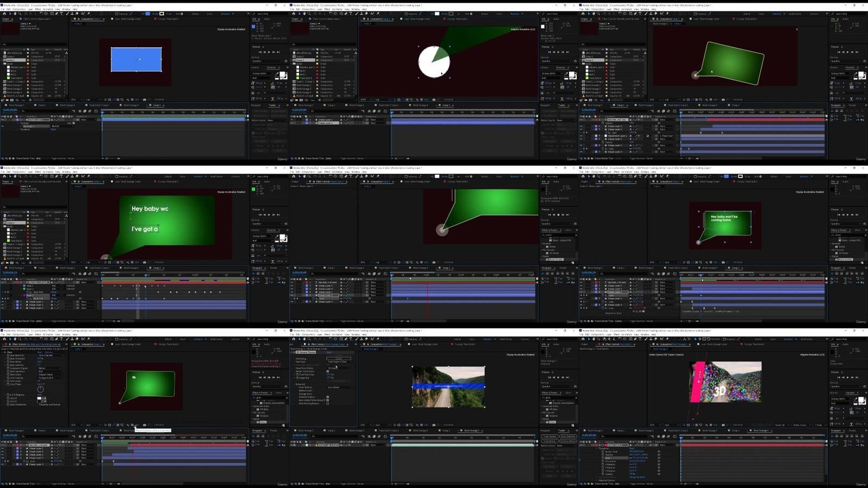Screen dimensions: 868x488
Task: Click Toggle Switches / Modes in bubble-tail close-up timeline
Action: pos(352,321)
